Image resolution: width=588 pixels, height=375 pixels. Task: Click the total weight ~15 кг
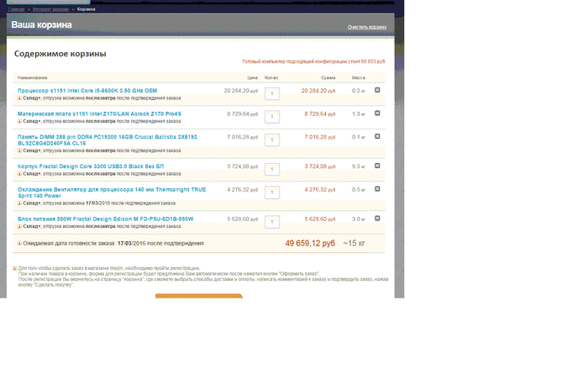coord(354,243)
